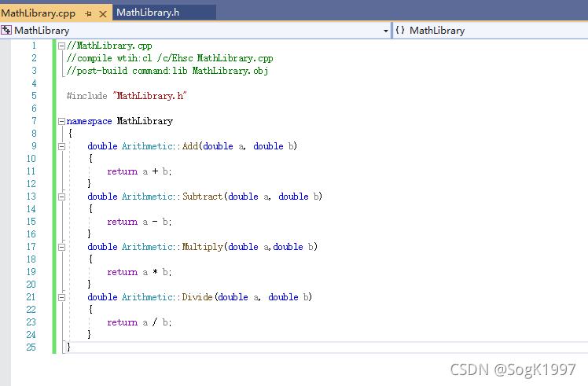
Task: Open the MathLibrary namespace navigation dropdown
Action: coord(490,31)
